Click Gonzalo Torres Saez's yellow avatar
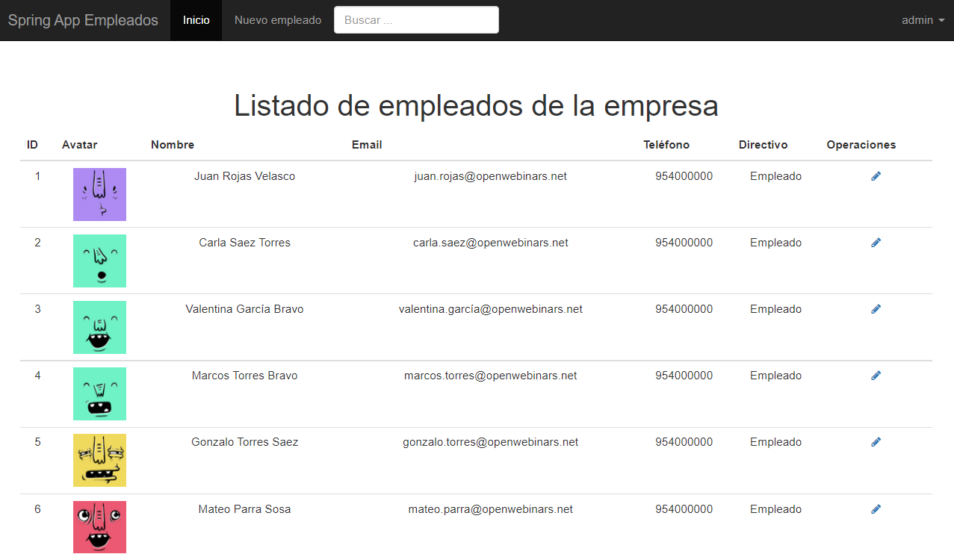 pyautogui.click(x=99, y=460)
